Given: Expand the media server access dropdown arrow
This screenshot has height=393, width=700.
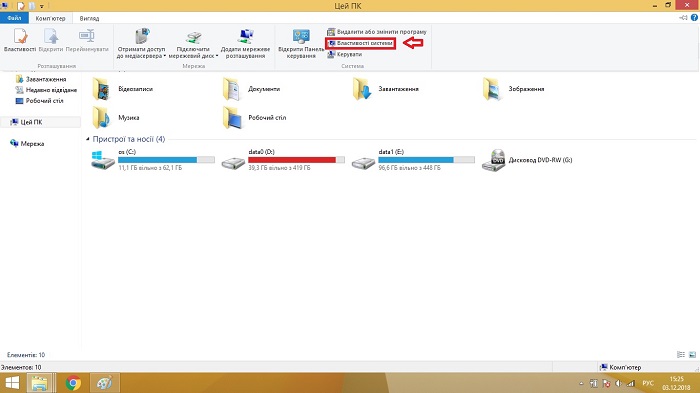Looking at the screenshot, I should point(165,56).
